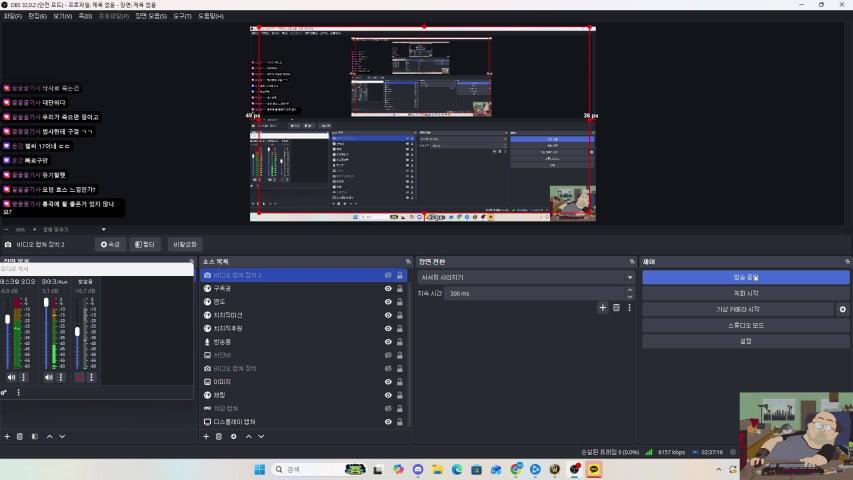Show the hidden 비디오 캡쳐 장치 2 source

tap(388, 275)
